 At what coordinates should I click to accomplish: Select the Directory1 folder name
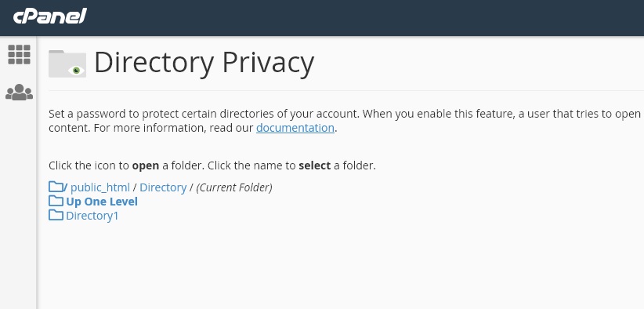tap(92, 216)
